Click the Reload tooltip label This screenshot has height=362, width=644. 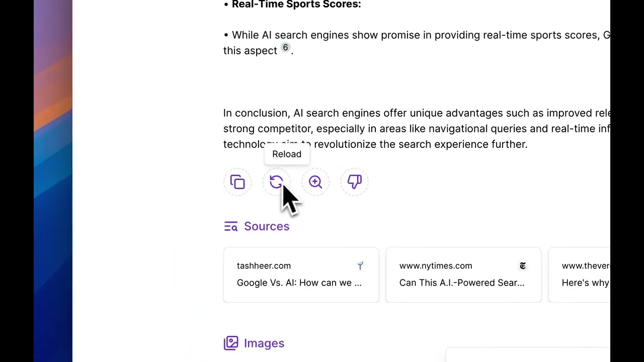click(x=287, y=154)
